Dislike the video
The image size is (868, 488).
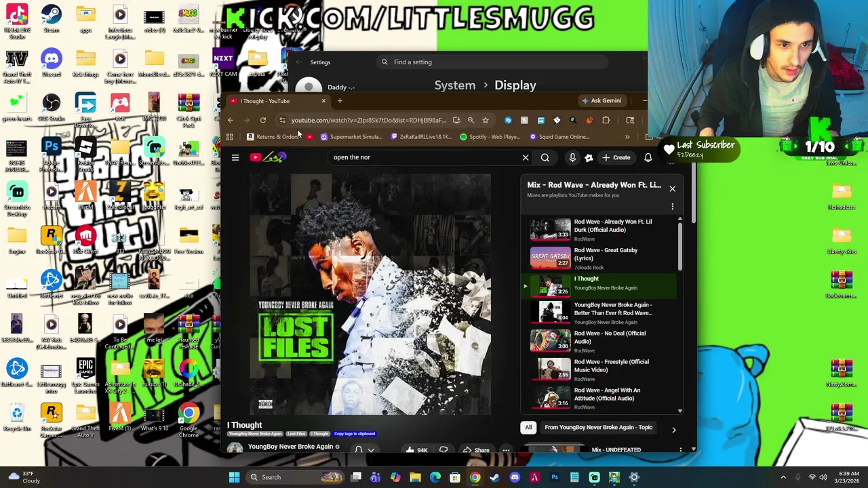coord(443,450)
